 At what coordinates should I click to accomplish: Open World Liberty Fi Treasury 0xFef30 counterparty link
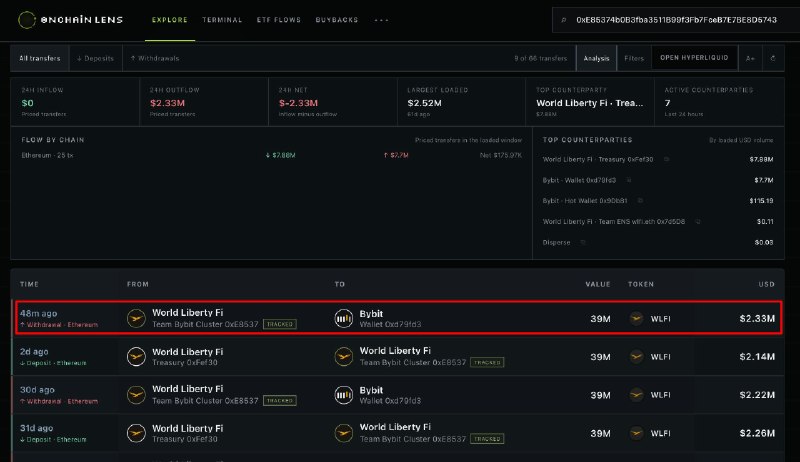click(x=598, y=160)
